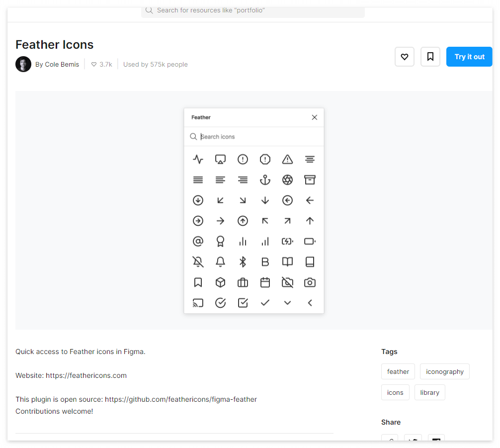500x448 pixels.
Task: Choose the check-circle icon
Action: 220,303
